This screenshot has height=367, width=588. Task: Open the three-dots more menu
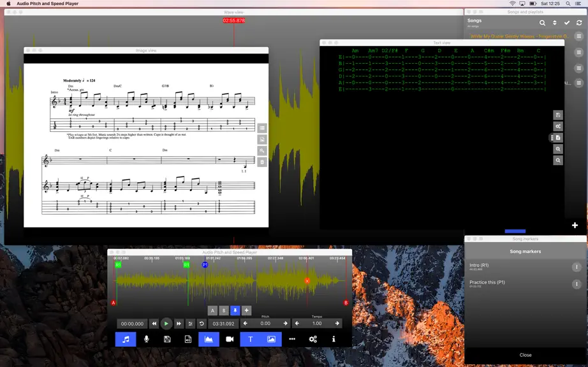[x=292, y=339]
